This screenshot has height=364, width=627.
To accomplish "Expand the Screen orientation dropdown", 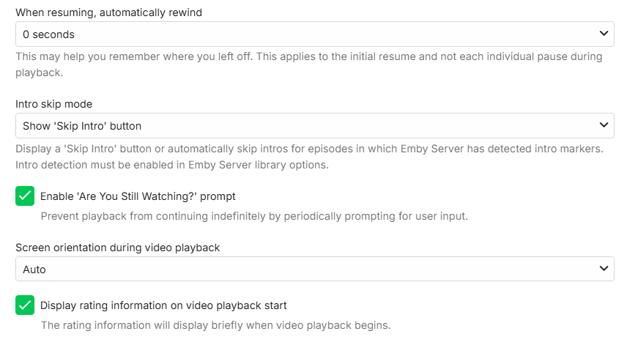I will point(315,269).
